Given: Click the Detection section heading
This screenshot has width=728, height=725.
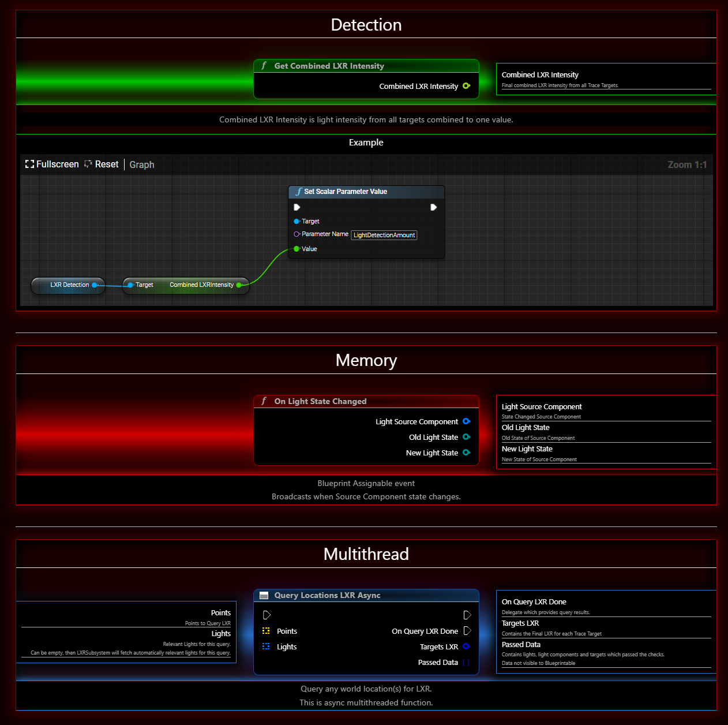Looking at the screenshot, I should (366, 25).
